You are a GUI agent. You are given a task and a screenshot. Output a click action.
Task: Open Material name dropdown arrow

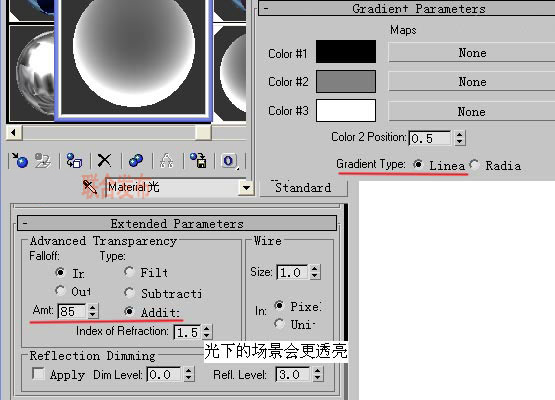pyautogui.click(x=246, y=188)
